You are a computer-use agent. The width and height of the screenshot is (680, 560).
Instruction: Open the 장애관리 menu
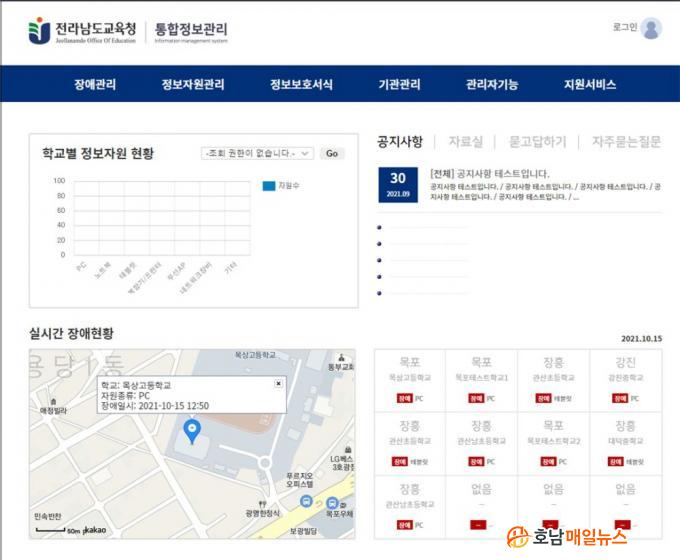pyautogui.click(x=95, y=85)
